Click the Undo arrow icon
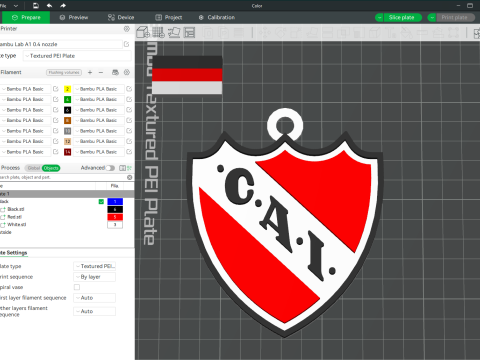 49,5
